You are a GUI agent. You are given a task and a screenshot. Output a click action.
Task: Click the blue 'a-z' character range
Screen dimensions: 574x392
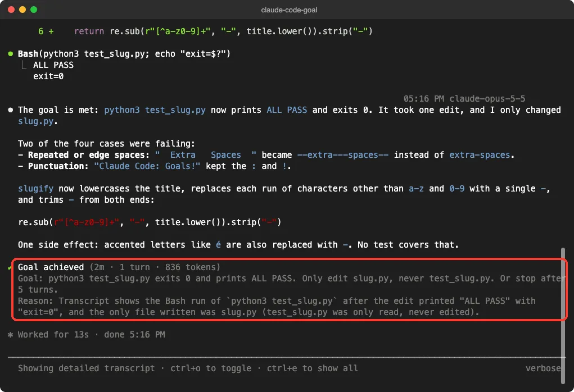tap(416, 189)
